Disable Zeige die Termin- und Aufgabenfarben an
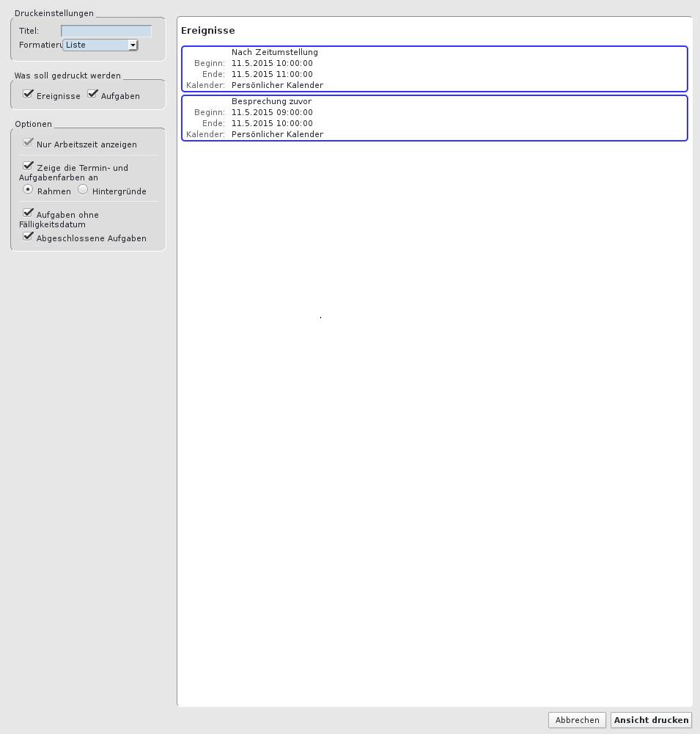The width and height of the screenshot is (700, 734). [28, 166]
